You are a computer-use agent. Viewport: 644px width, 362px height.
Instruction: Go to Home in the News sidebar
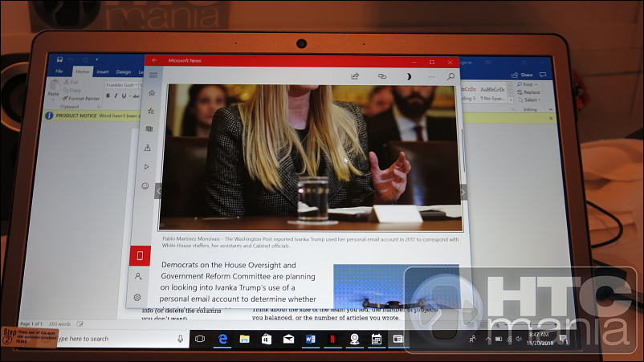[152, 93]
